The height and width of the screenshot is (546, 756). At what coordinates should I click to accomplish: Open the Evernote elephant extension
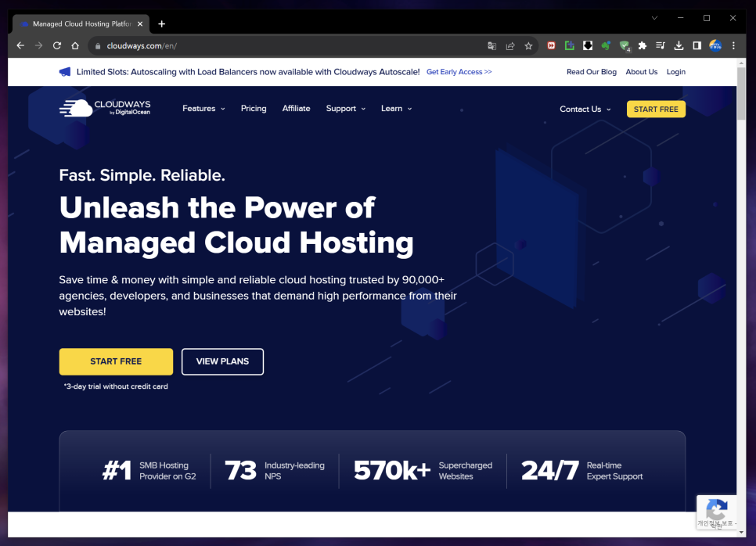[x=606, y=46]
